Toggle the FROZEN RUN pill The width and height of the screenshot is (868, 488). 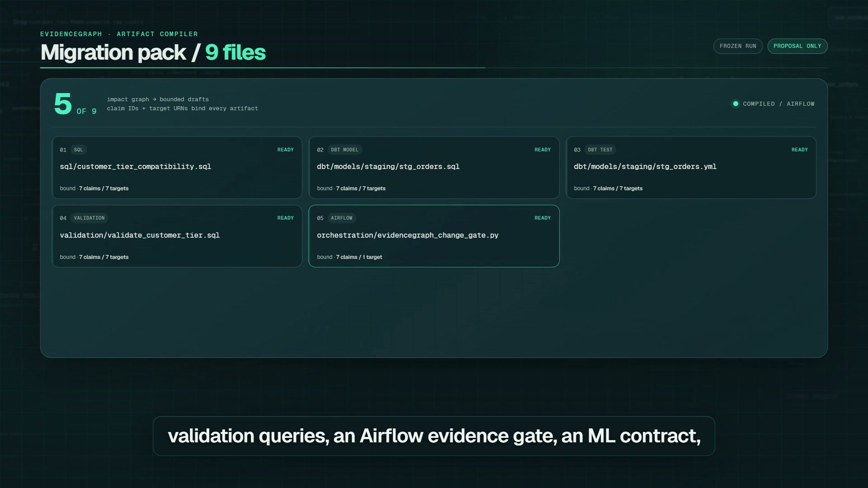coord(738,46)
